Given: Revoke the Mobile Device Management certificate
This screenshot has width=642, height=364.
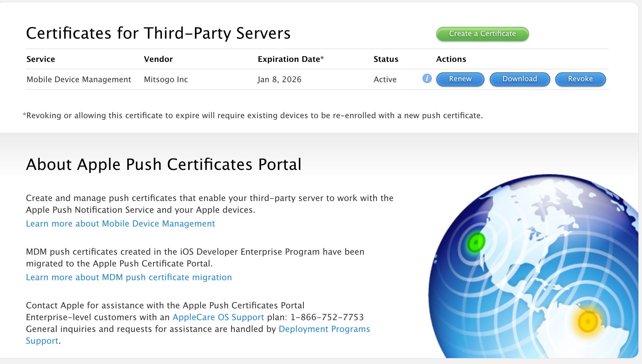Looking at the screenshot, I should (x=580, y=79).
